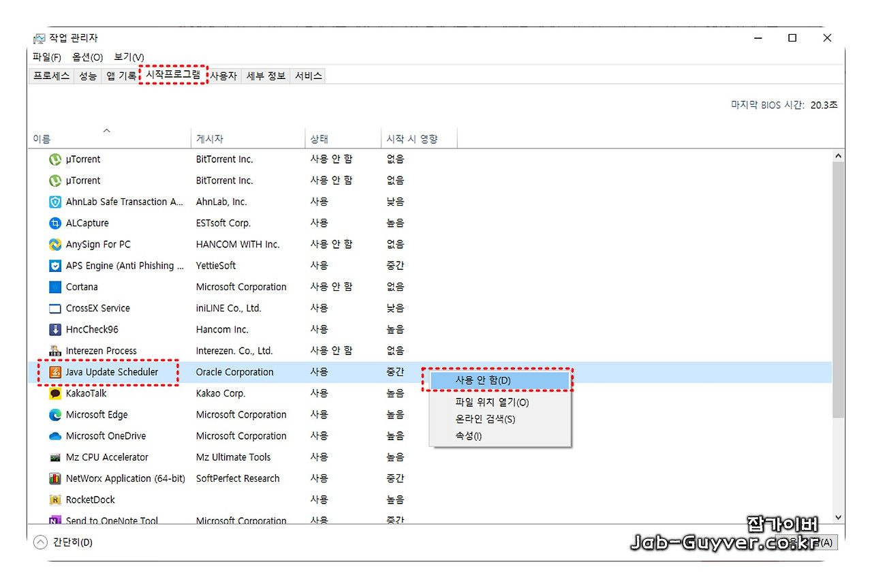Select the RocketDock icon
Image resolution: width=872 pixels, height=588 pixels.
[55, 499]
